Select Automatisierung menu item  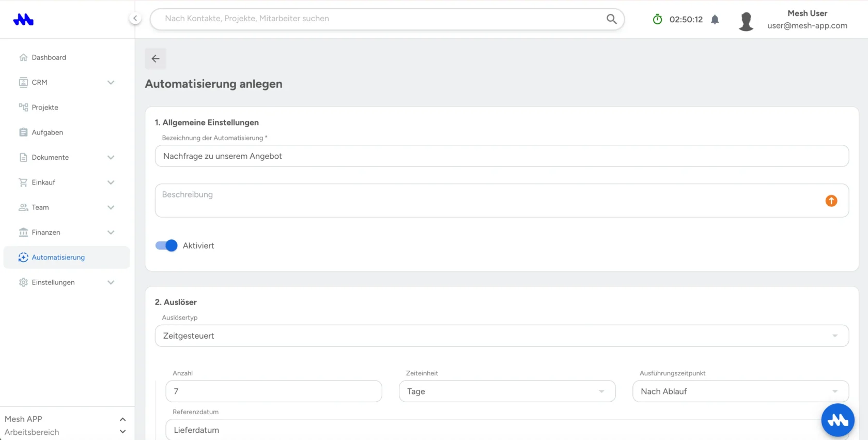coord(67,257)
